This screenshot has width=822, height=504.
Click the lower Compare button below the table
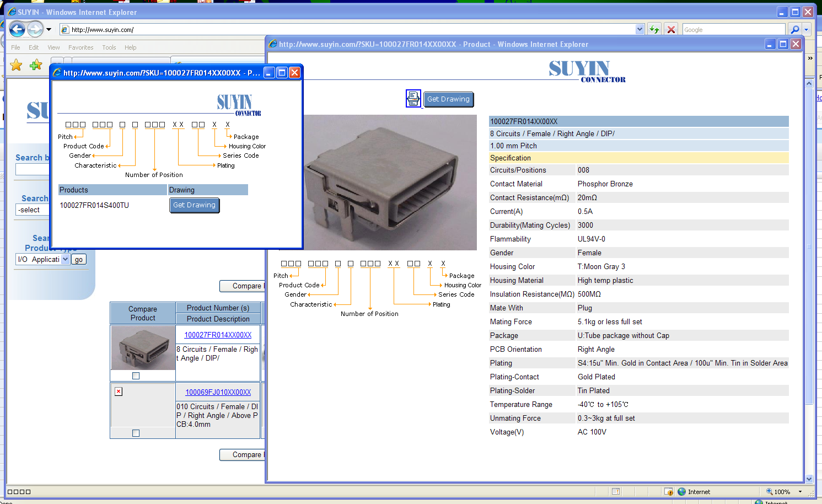coord(243,455)
